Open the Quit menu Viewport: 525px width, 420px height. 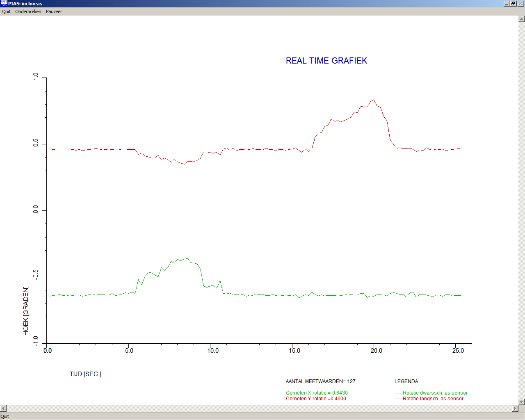click(x=6, y=11)
